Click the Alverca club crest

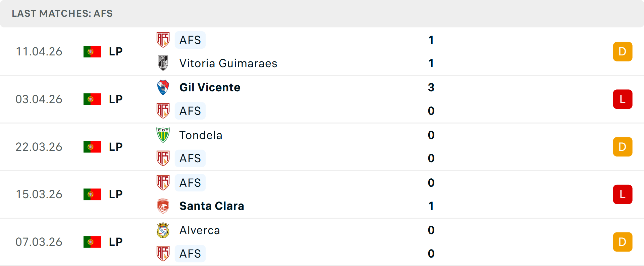pos(163,230)
